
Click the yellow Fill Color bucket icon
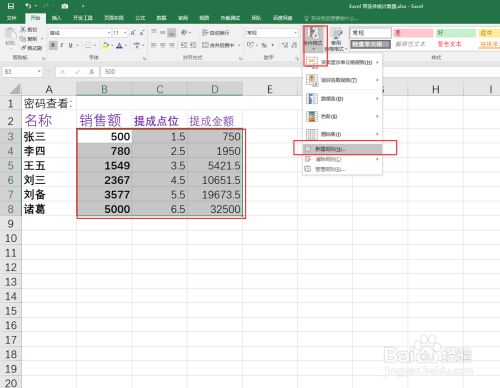(x=105, y=45)
